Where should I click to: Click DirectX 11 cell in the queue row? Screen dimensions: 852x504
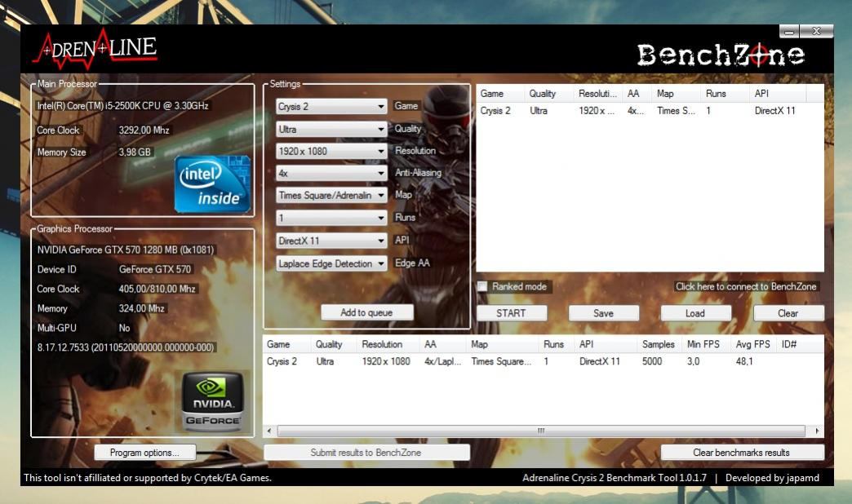pos(774,111)
